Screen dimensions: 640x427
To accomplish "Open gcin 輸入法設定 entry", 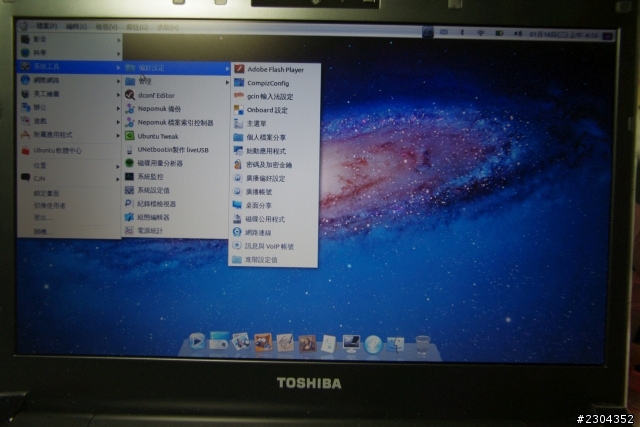I will point(276,96).
